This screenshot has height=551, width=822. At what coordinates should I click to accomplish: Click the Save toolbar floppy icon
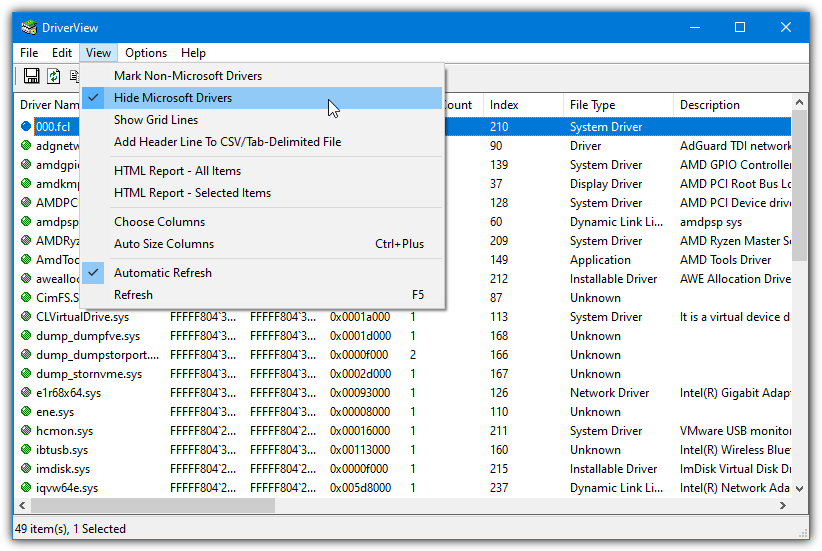(x=31, y=76)
